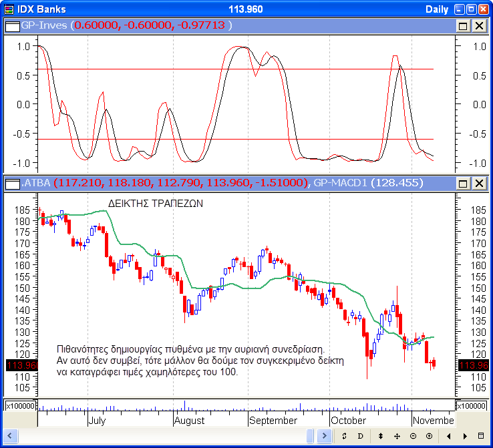This screenshot has height=448, width=493.
Task: Click the four-way pan arrows icon
Action: click(397, 436)
